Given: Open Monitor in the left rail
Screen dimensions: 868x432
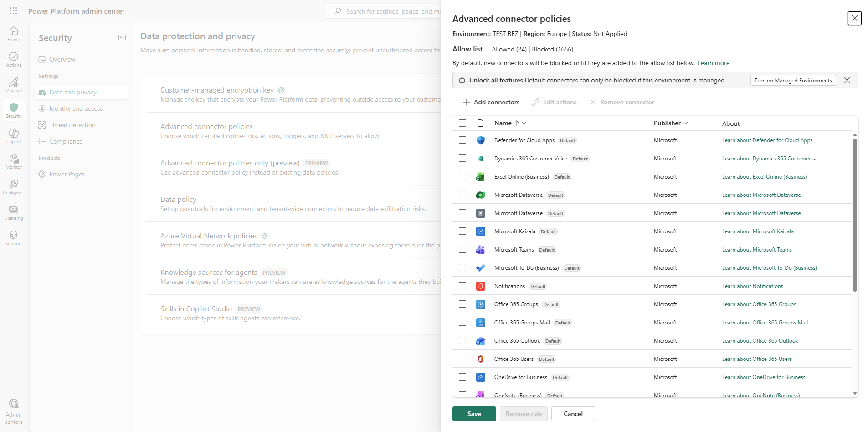Looking at the screenshot, I should point(14,161).
